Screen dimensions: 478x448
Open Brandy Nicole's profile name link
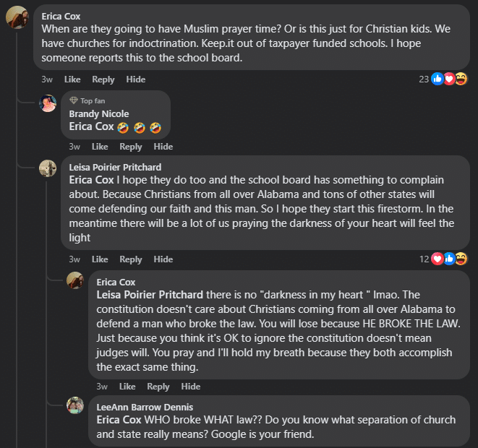(99, 113)
